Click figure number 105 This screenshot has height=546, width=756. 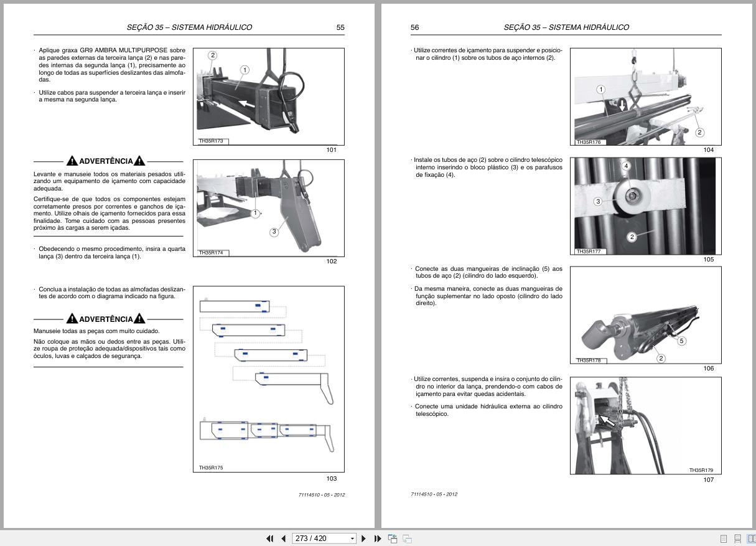coord(709,260)
